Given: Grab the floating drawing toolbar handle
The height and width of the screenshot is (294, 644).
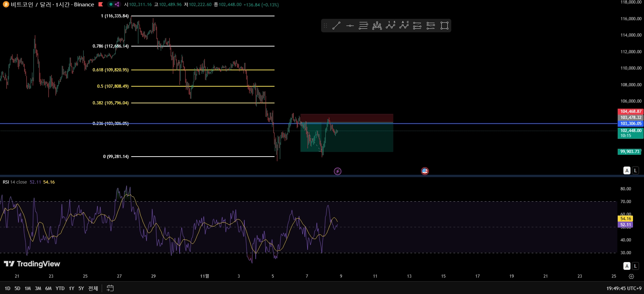Looking at the screenshot, I should tap(325, 26).
